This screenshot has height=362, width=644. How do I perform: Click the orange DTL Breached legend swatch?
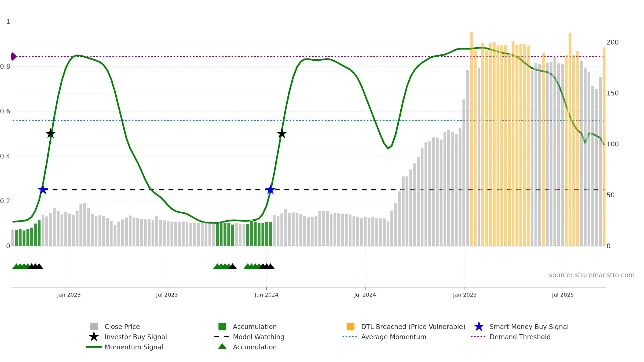(x=350, y=327)
